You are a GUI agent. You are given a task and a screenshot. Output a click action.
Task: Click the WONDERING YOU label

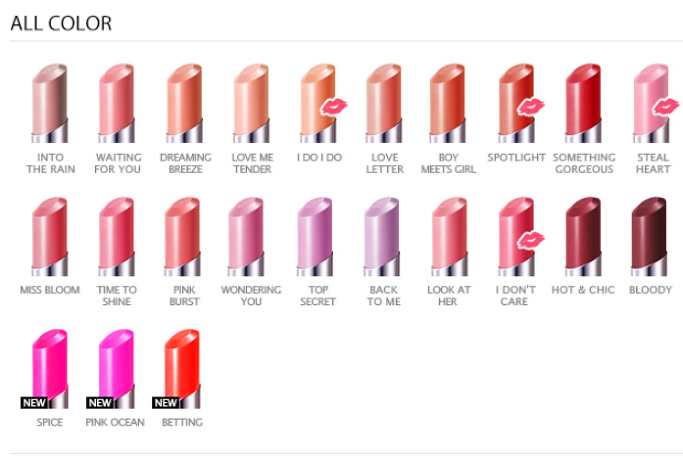(251, 296)
